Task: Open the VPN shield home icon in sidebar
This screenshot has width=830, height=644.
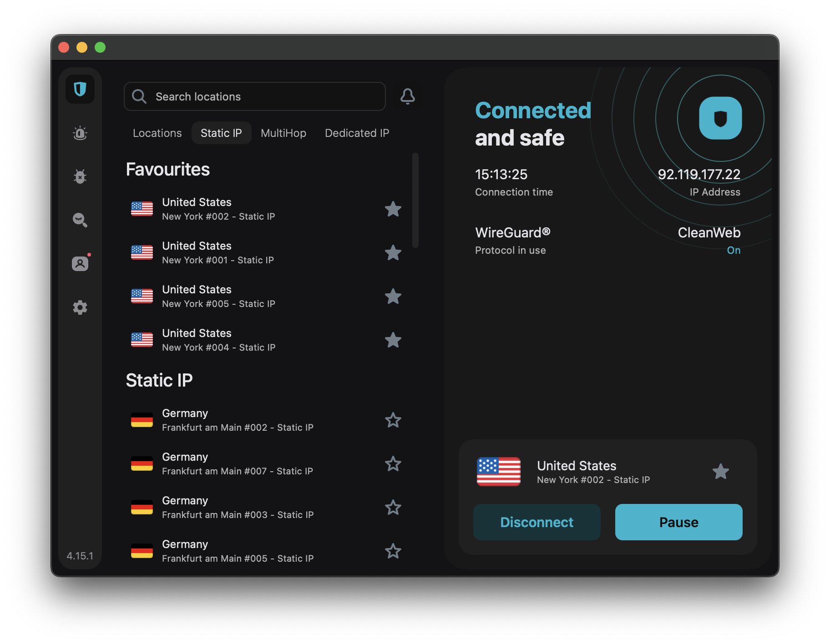Action: (x=80, y=89)
